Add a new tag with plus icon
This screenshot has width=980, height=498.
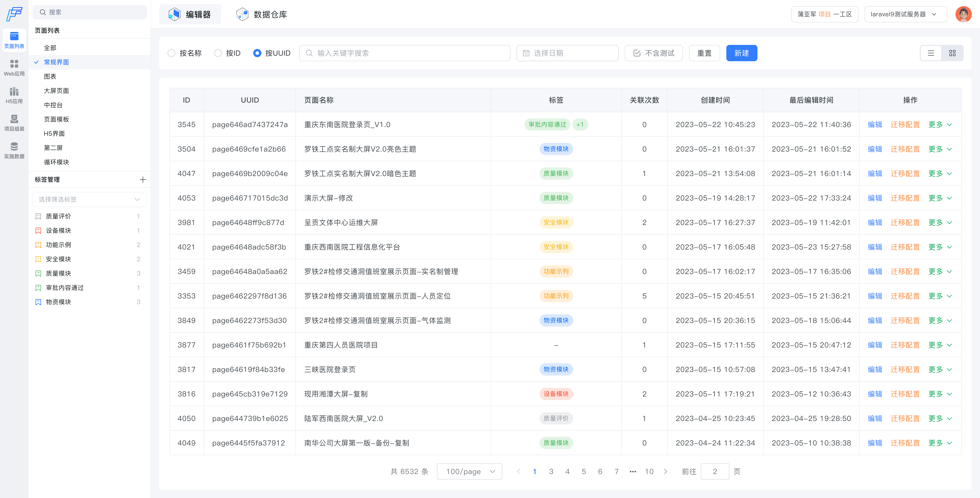pyautogui.click(x=143, y=180)
